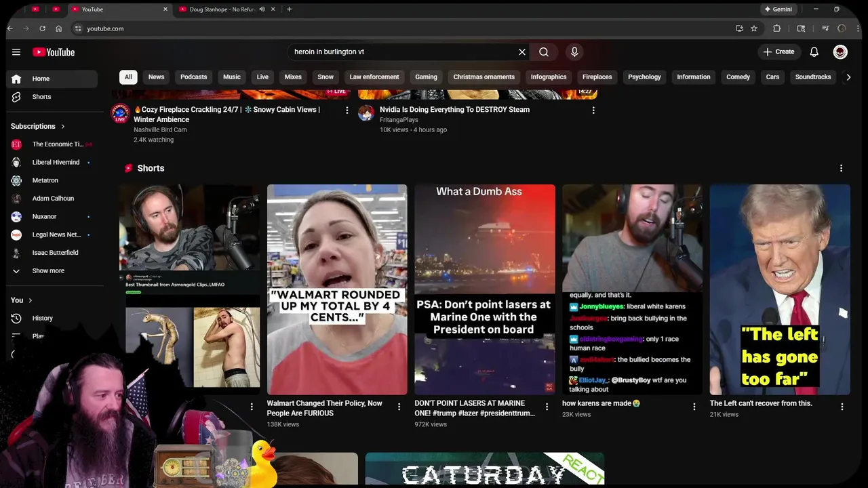Screen dimensions: 868x488
Task: Expand the You section chevron
Action: pyautogui.click(x=30, y=300)
